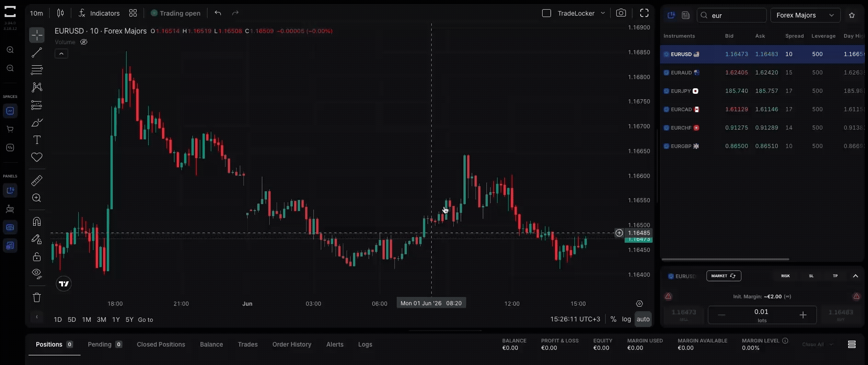Collapse the order panel chevron
The width and height of the screenshot is (868, 365).
pyautogui.click(x=856, y=276)
